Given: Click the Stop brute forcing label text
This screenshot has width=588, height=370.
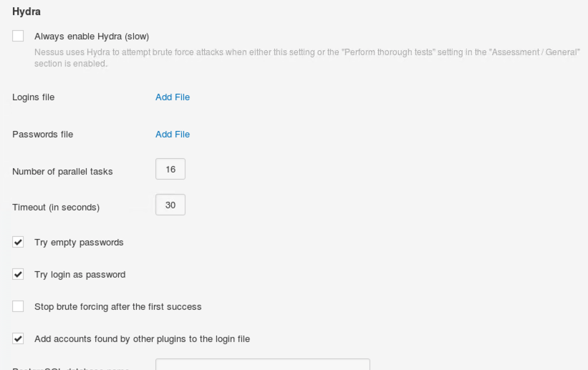Looking at the screenshot, I should pos(117,307).
